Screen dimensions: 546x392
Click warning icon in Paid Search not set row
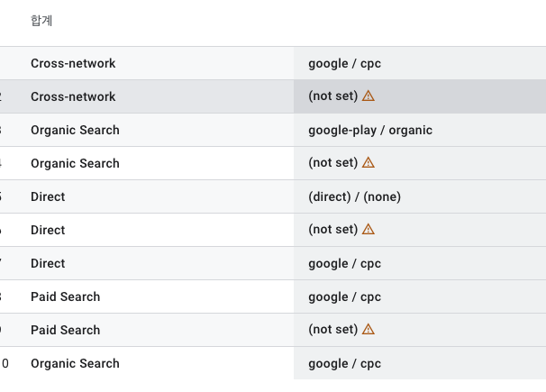369,329
